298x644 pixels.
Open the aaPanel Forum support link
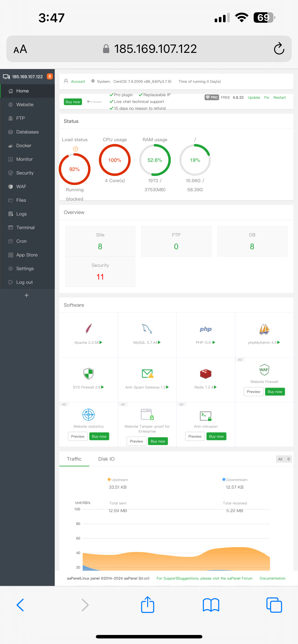point(204,578)
